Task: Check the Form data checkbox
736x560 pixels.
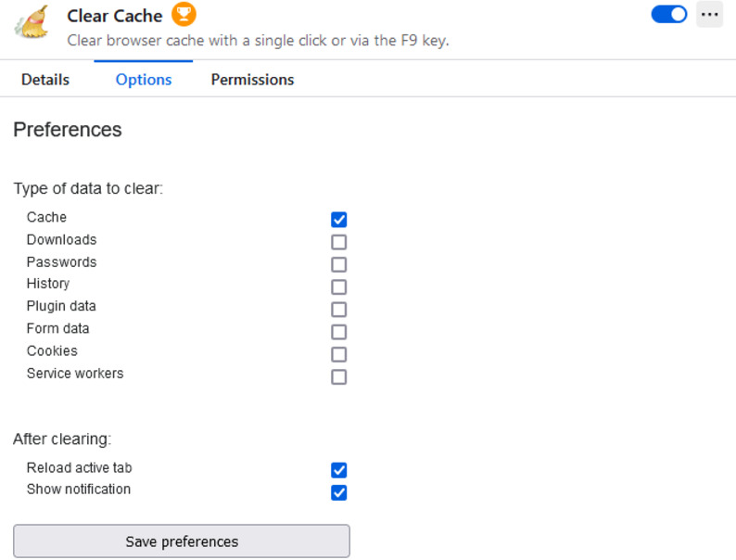Action: [339, 332]
